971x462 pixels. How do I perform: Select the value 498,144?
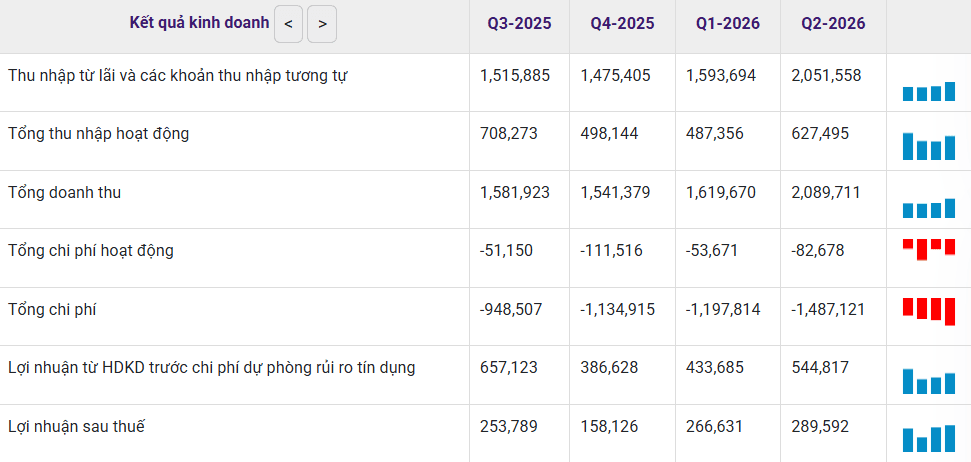tap(609, 134)
